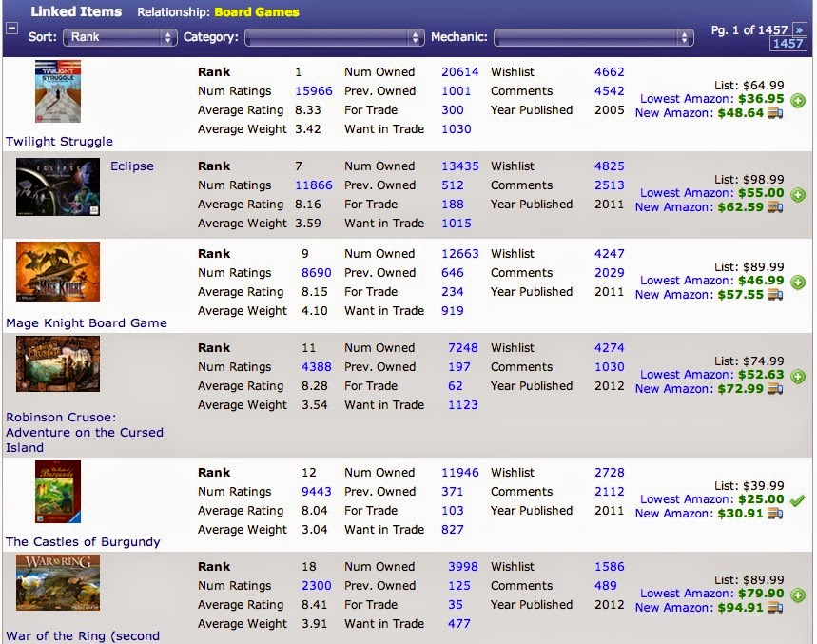Click the Board Games relationship link

point(257,12)
